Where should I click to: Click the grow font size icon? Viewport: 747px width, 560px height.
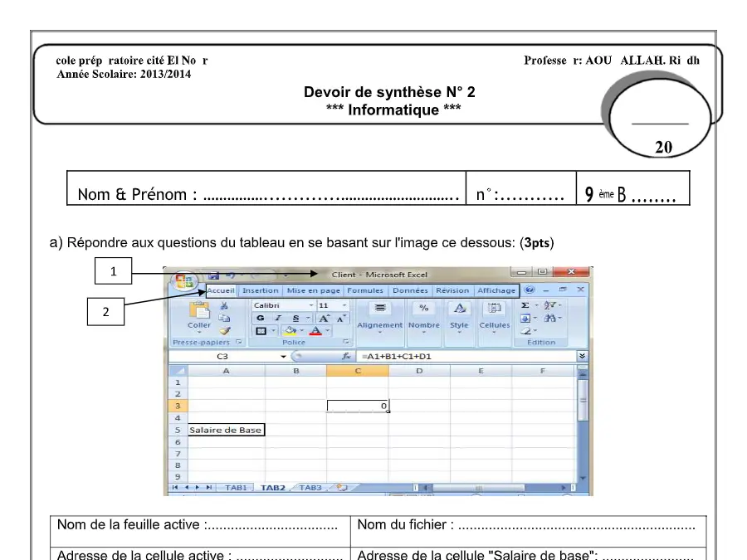coord(324,319)
